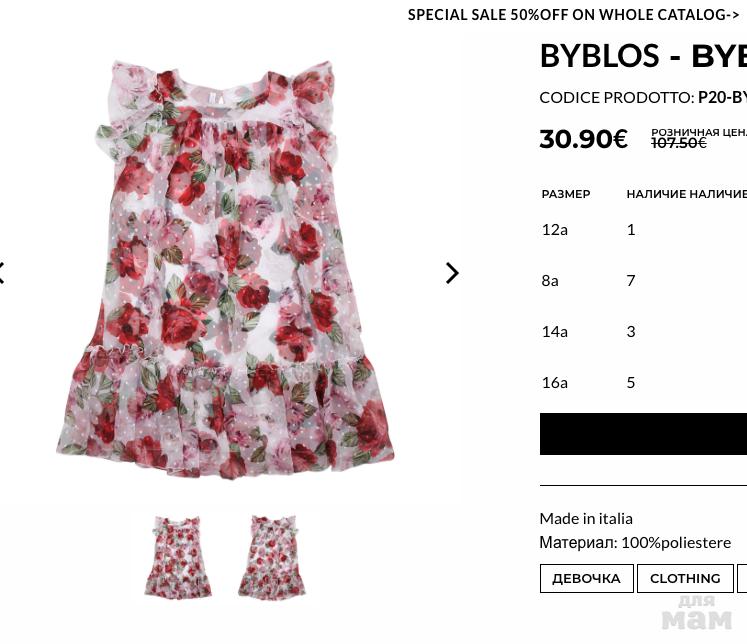Pick size 16a in the table
The height and width of the screenshot is (644, 747).
(555, 382)
